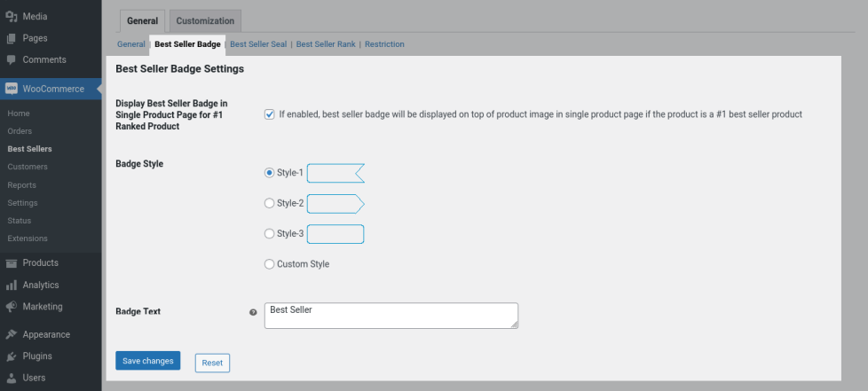The image size is (868, 391).
Task: Select the Style-2 badge radio button
Action: 270,203
